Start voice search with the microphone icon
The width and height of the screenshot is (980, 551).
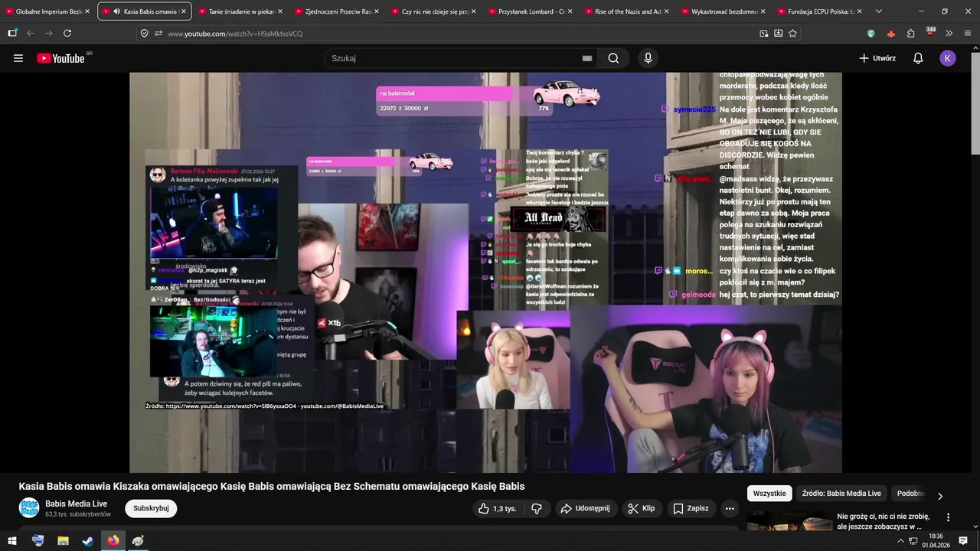(x=648, y=58)
